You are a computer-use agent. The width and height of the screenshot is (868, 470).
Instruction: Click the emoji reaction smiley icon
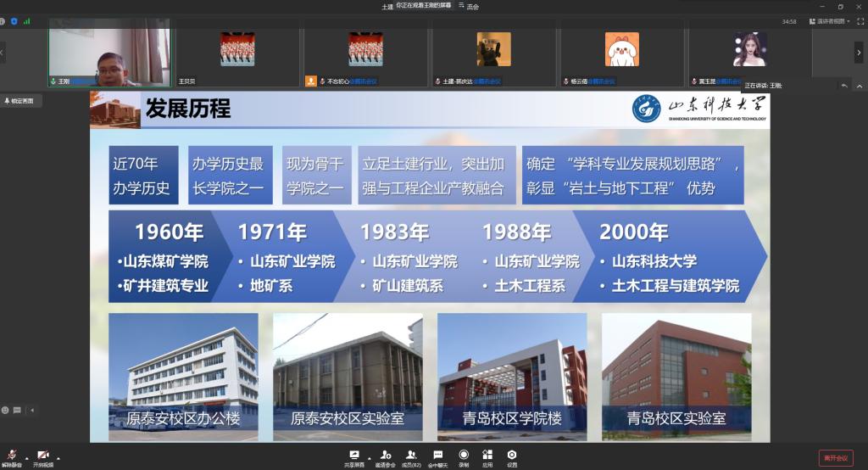pos(5,410)
